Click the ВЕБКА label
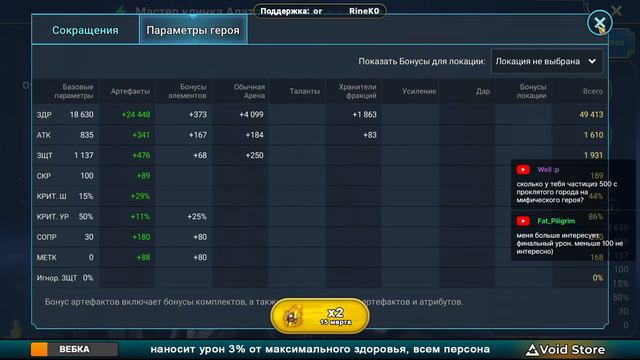Screen dimensions: 640x360 [74, 349]
